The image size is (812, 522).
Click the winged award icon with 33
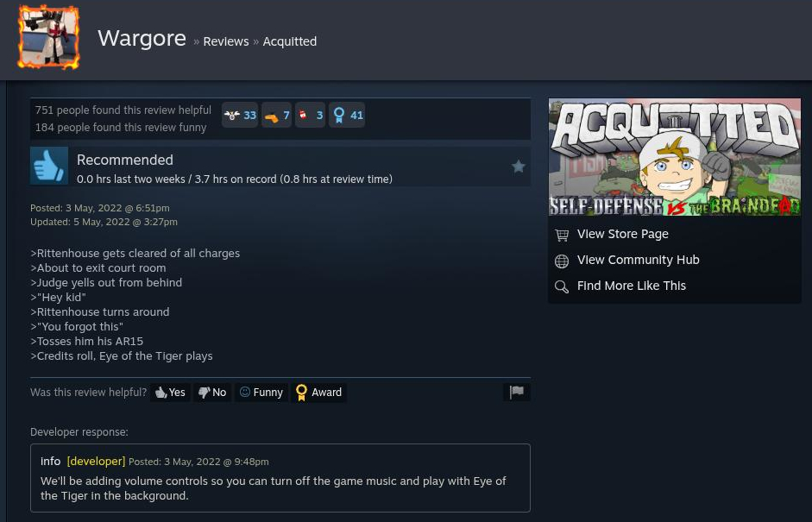(x=240, y=115)
